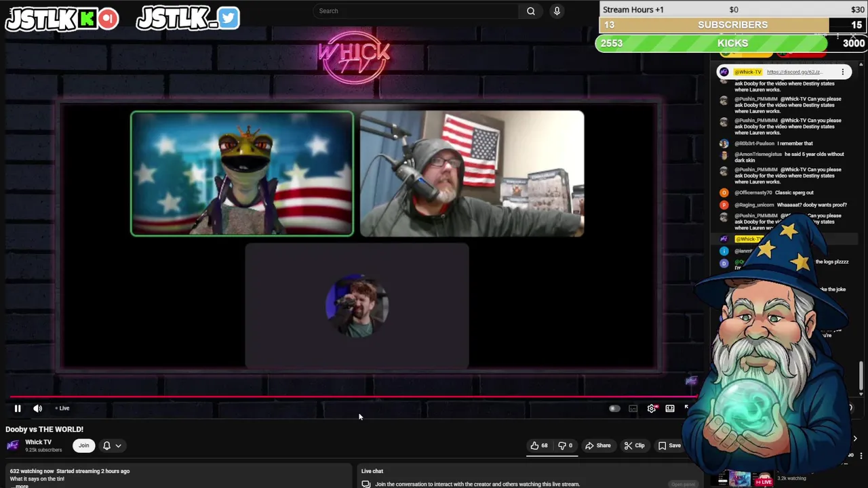Click the Open panel button for live chat
Image resolution: width=868 pixels, height=488 pixels.
click(x=683, y=484)
